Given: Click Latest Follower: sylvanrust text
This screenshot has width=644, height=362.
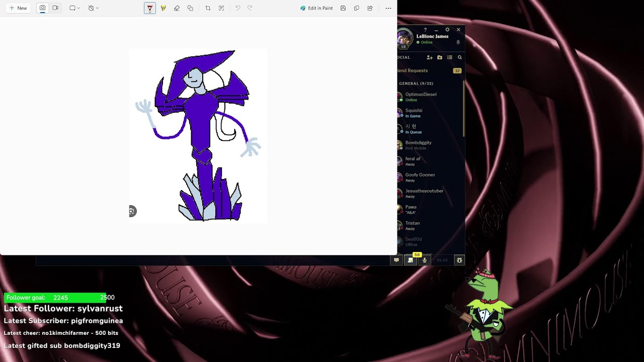Looking at the screenshot, I should (63, 309).
